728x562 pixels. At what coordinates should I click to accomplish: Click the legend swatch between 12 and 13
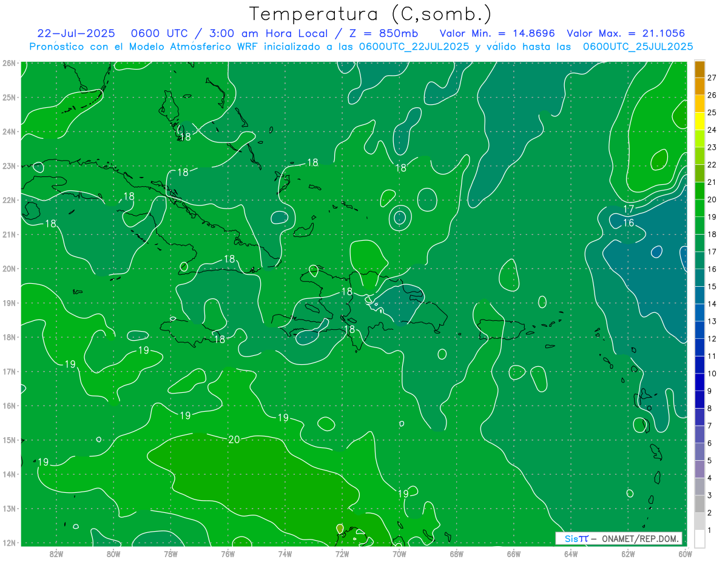(x=699, y=330)
